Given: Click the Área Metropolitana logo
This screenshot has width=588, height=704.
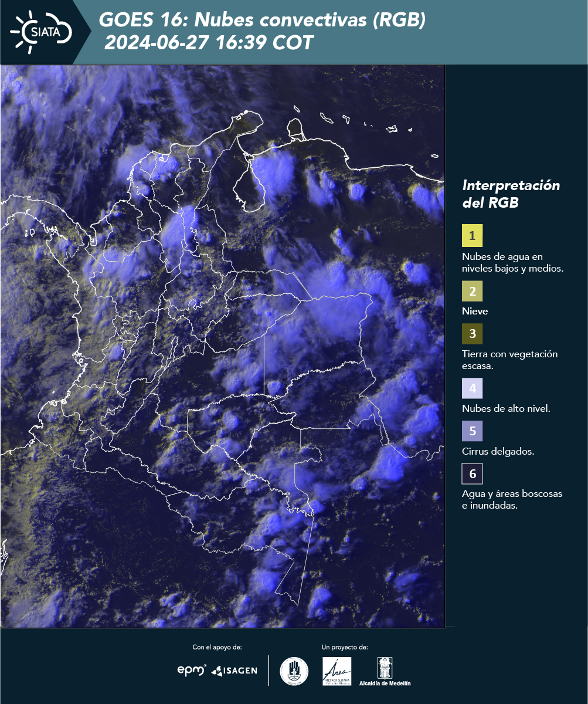Looking at the screenshot, I should (x=337, y=671).
